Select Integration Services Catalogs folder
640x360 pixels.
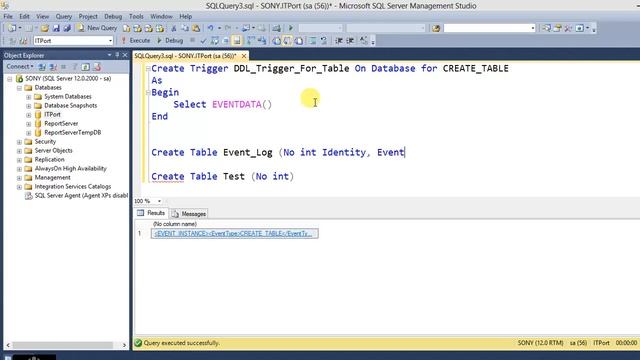point(73,186)
